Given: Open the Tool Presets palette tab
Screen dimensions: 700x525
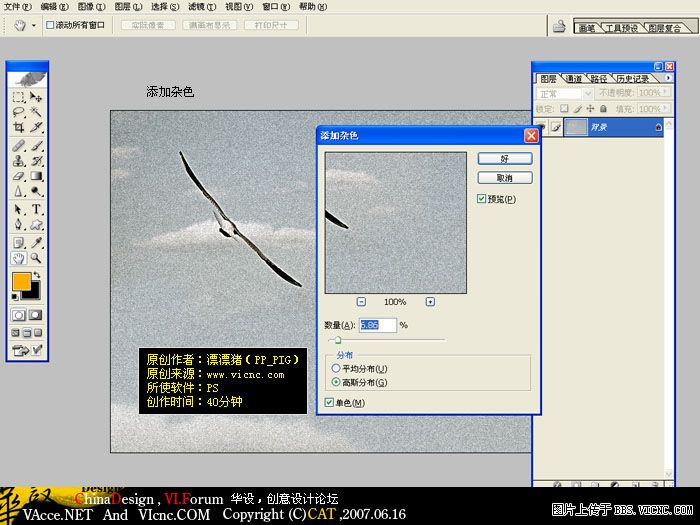Looking at the screenshot, I should coord(622,28).
